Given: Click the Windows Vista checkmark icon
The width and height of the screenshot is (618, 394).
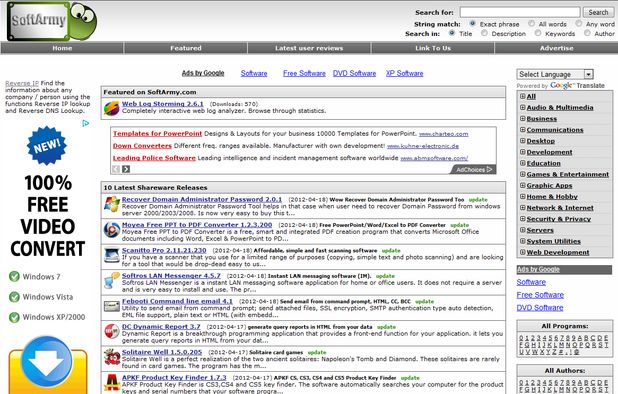Looking at the screenshot, I should click(x=14, y=297).
